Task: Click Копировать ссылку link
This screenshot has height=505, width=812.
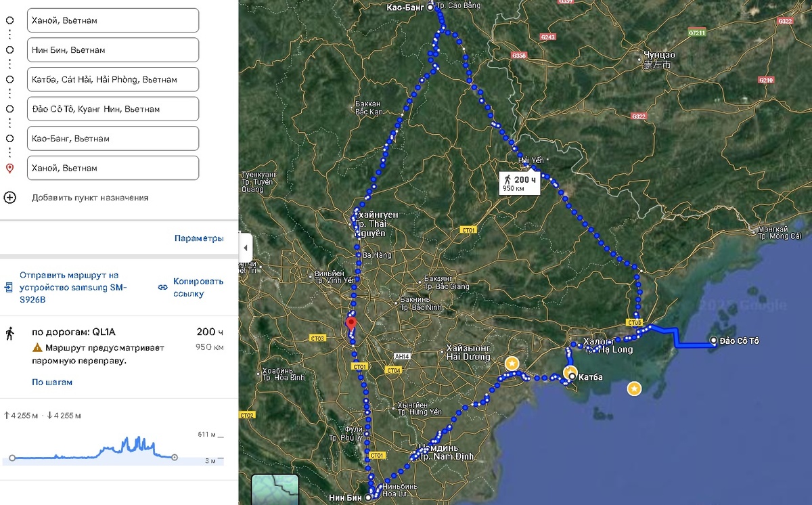Action: click(x=198, y=287)
